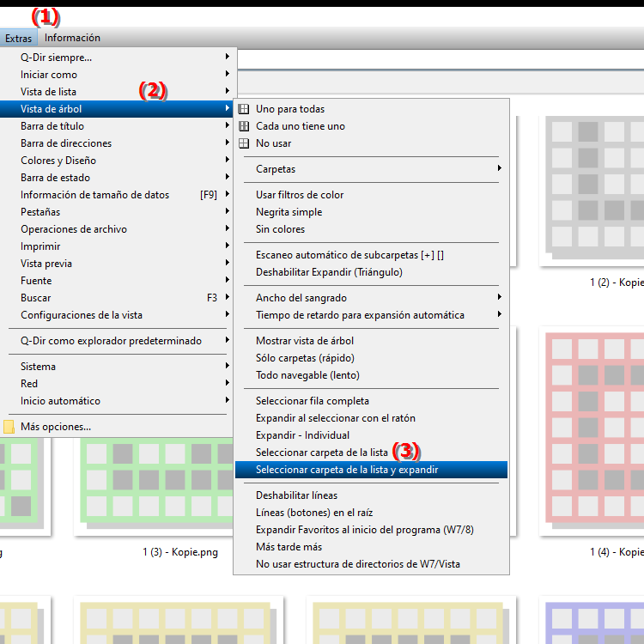The image size is (644, 644).
Task: Toggle 'Deshabilitar líneas'
Action: point(371,495)
